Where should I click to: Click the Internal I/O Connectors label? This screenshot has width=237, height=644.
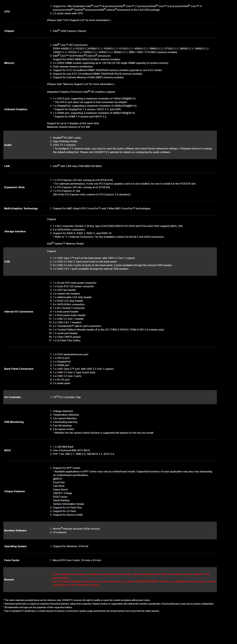pos(19,312)
